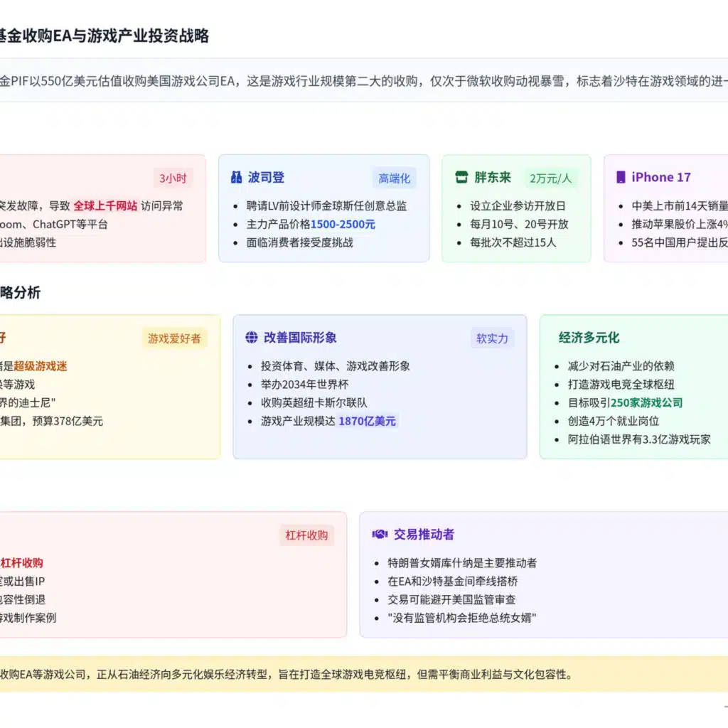728x728 pixels.
Task: Click the 波司登 clothing brand icon
Action: (237, 178)
